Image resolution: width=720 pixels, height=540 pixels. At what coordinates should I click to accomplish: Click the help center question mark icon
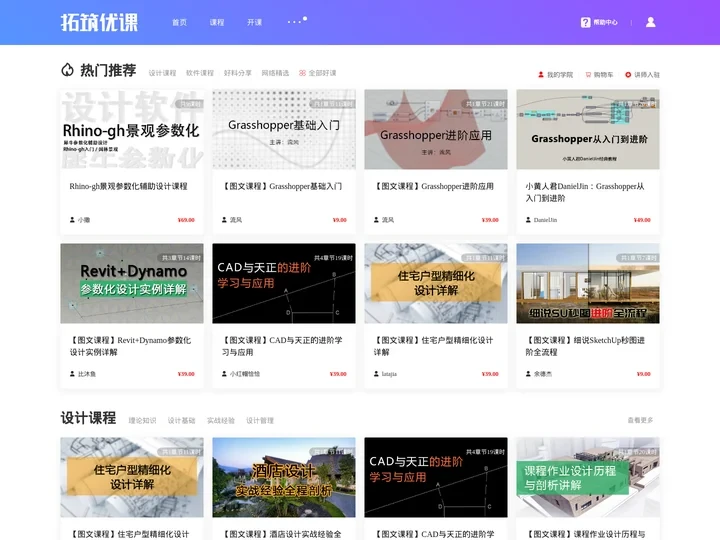pyautogui.click(x=585, y=22)
